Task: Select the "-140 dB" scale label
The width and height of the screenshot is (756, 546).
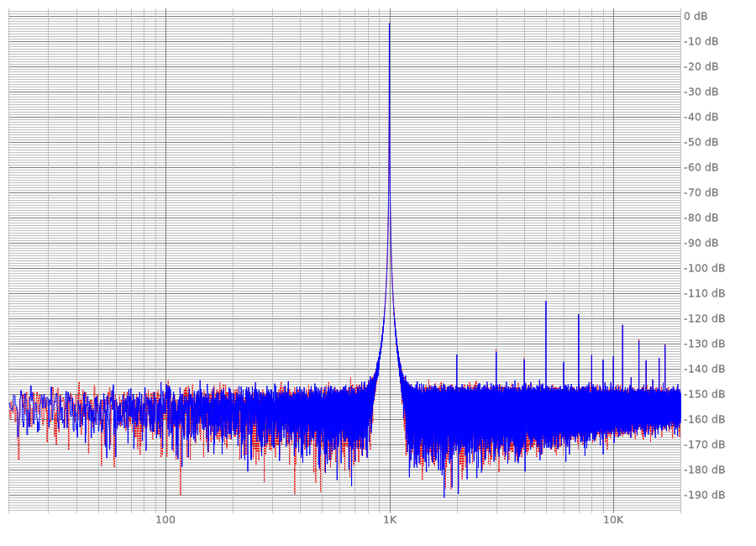Action: pyautogui.click(x=705, y=369)
